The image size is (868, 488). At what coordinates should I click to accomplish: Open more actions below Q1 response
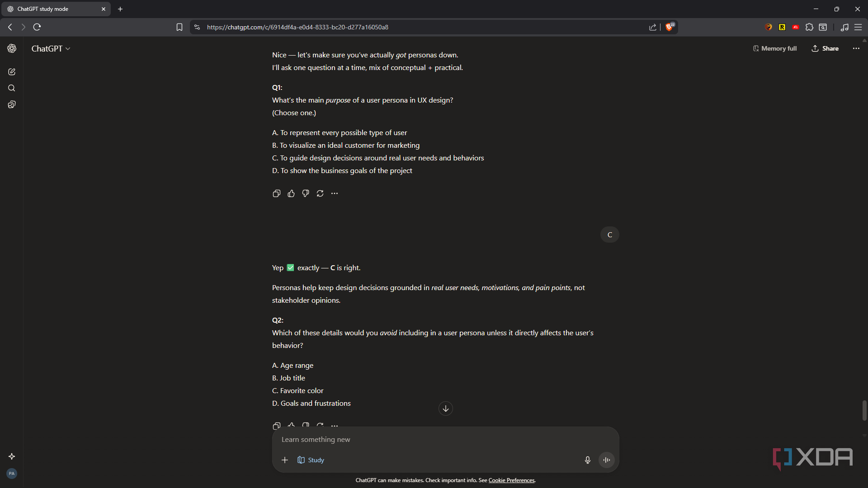click(x=335, y=193)
